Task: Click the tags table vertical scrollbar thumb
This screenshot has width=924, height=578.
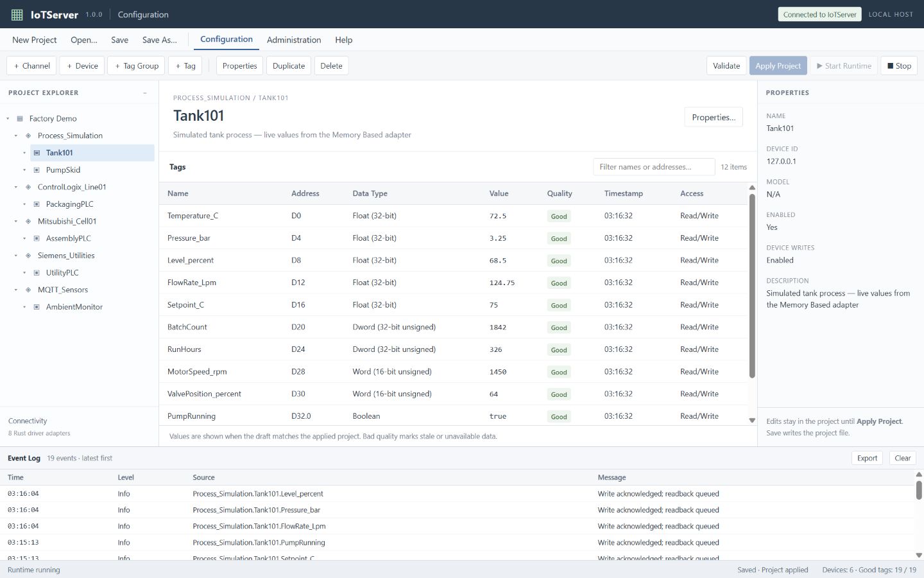Action: (752, 285)
